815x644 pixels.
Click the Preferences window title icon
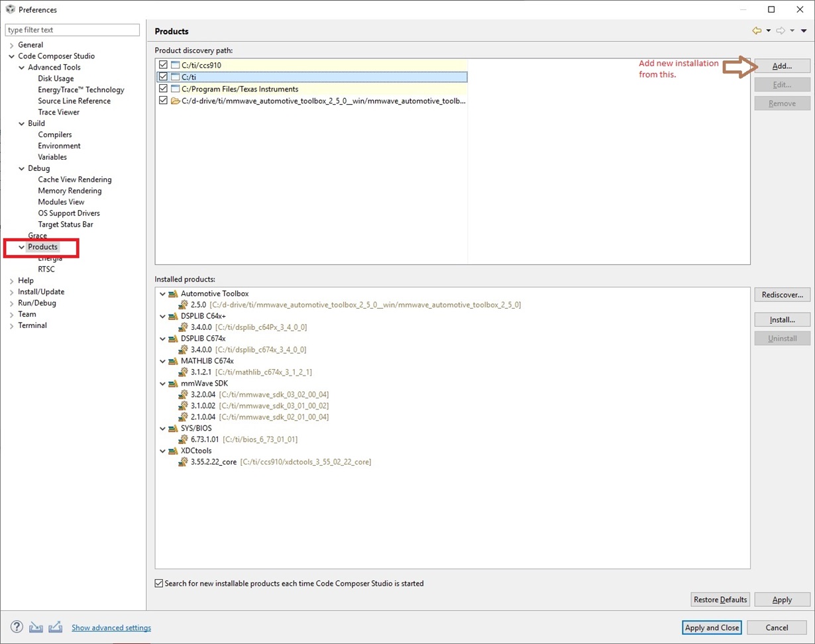pyautogui.click(x=9, y=9)
